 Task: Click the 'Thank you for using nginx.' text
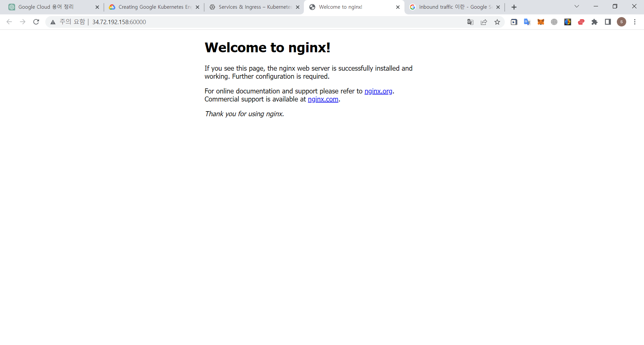coord(245,114)
